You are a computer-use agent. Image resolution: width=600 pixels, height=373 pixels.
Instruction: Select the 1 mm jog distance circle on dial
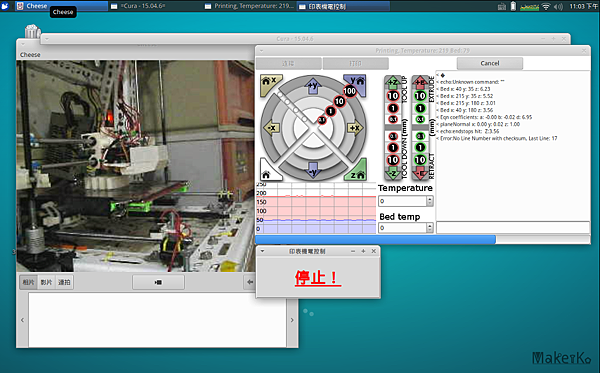330,111
